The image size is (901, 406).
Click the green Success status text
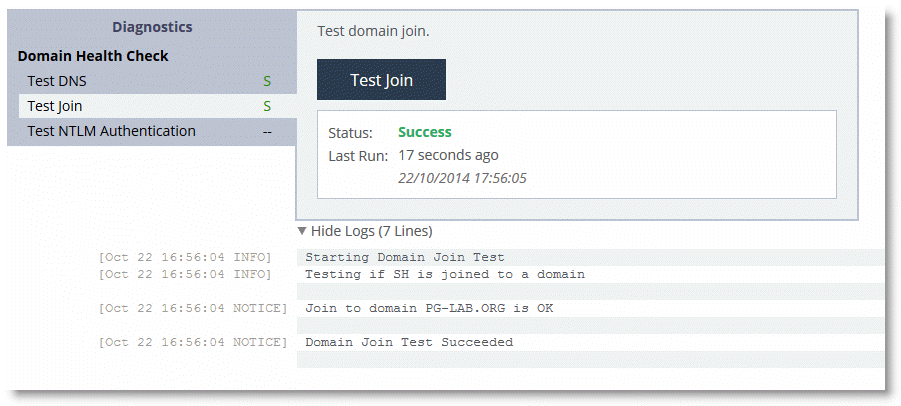425,132
